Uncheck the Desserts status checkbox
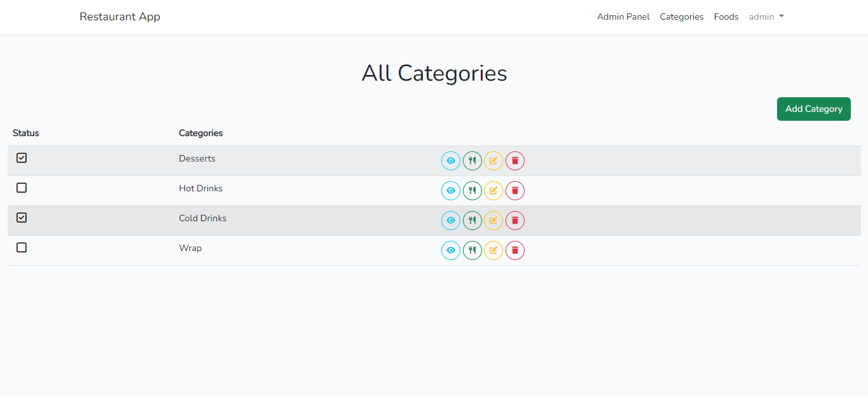 pos(21,158)
